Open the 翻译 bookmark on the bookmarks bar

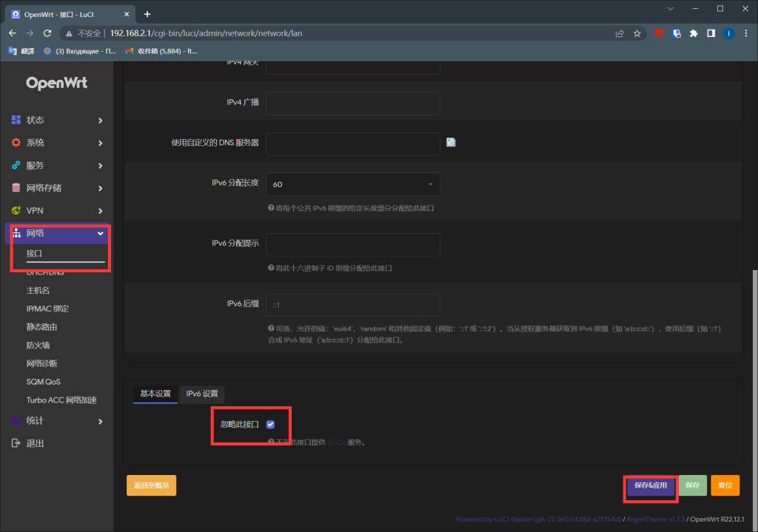[x=19, y=50]
